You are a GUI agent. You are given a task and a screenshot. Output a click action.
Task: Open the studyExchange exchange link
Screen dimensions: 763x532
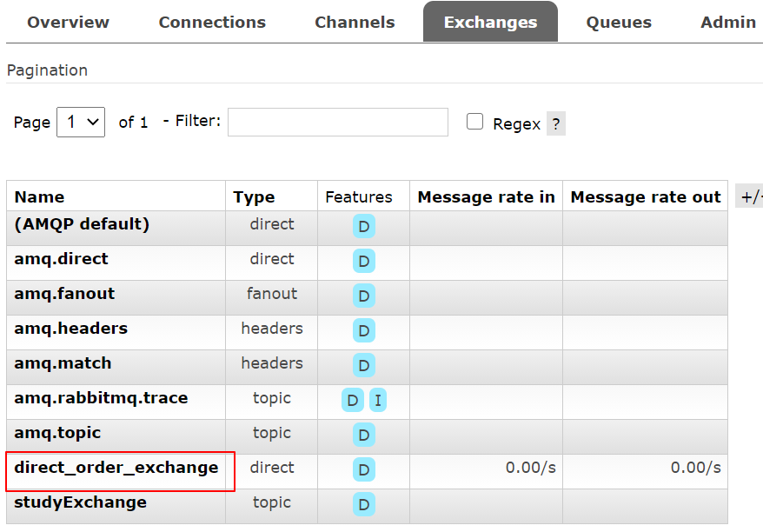pyautogui.click(x=80, y=502)
